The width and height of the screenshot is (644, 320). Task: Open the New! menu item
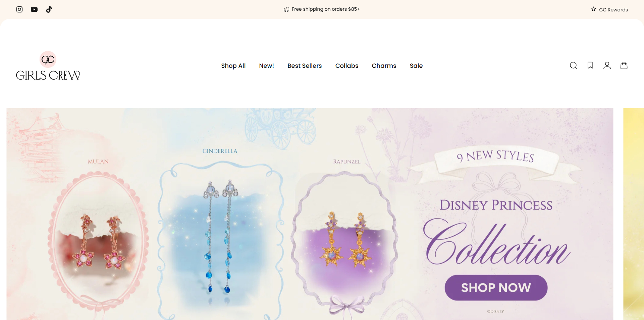pos(266,66)
